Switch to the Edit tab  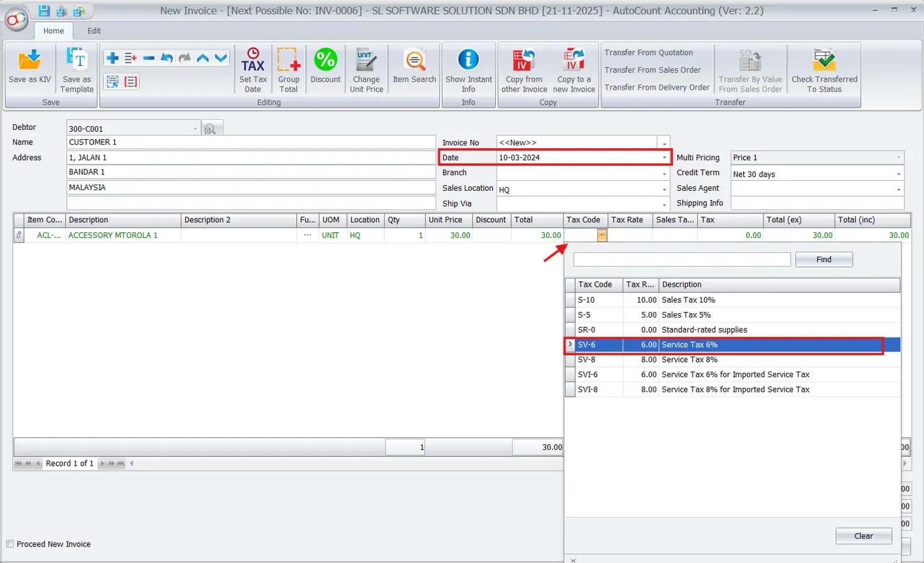pos(94,29)
